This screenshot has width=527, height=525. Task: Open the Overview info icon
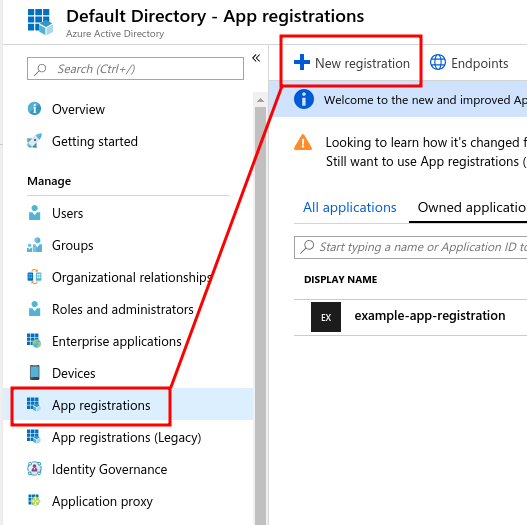click(34, 109)
